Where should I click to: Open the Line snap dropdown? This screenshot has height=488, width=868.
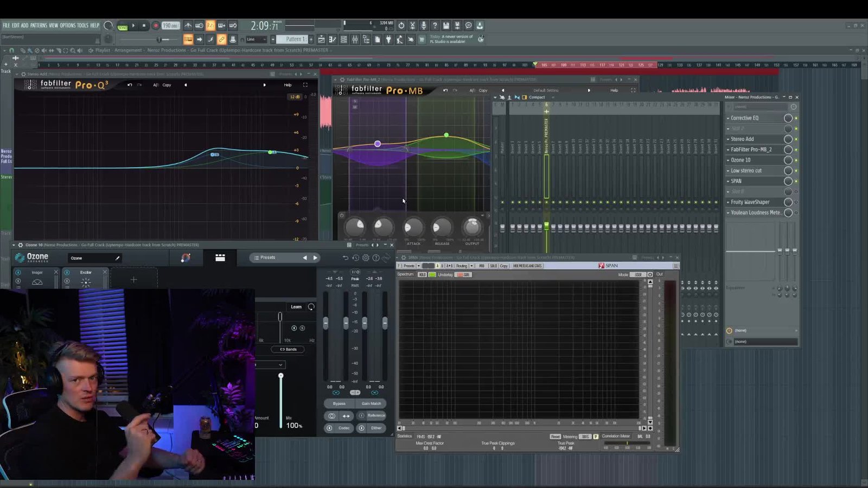[256, 39]
